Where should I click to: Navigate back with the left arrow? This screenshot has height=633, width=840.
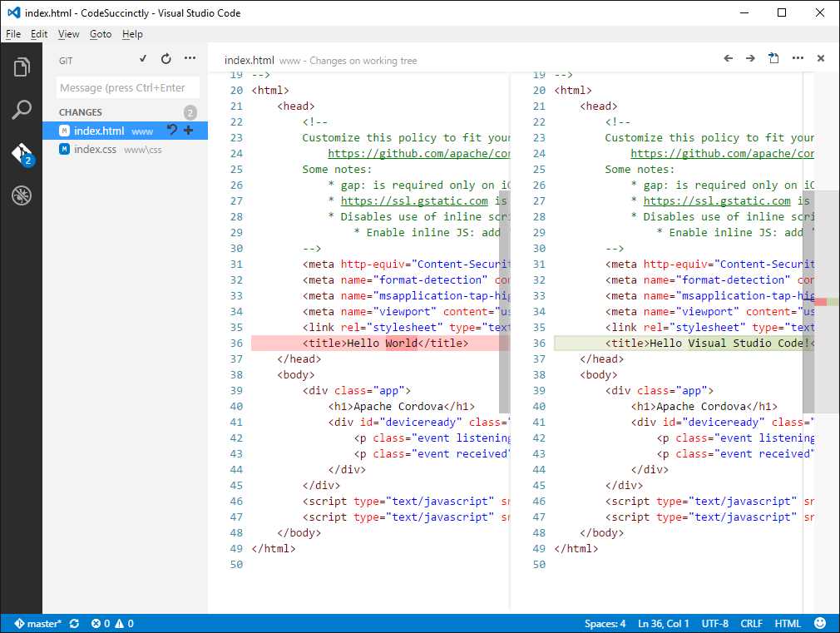click(729, 58)
